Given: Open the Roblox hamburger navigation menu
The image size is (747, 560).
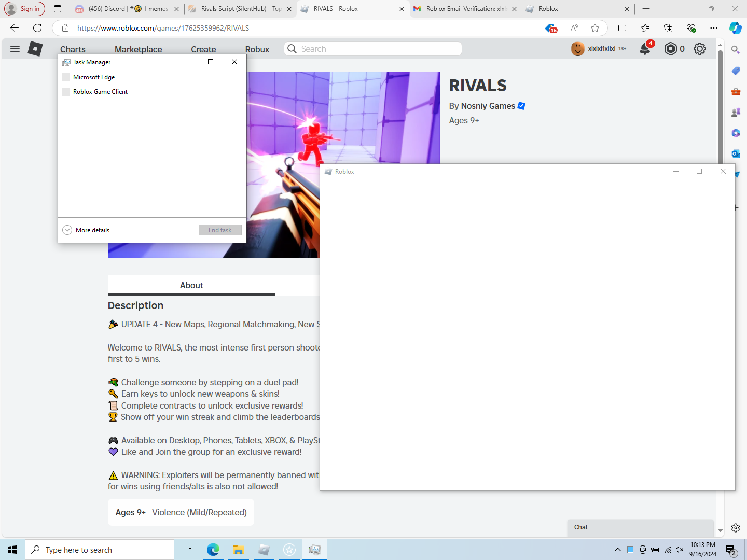Looking at the screenshot, I should click(x=15, y=49).
